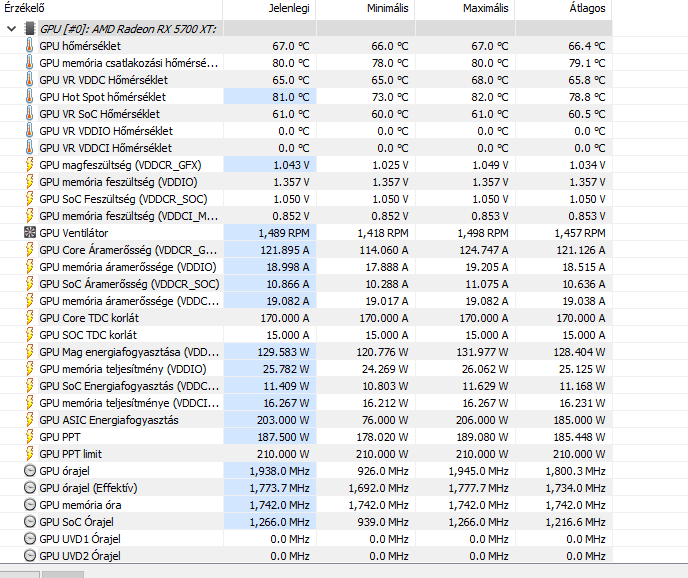
Task: Click lightning icon of GPU ASIC Energiafogyasztás
Action: [29, 420]
